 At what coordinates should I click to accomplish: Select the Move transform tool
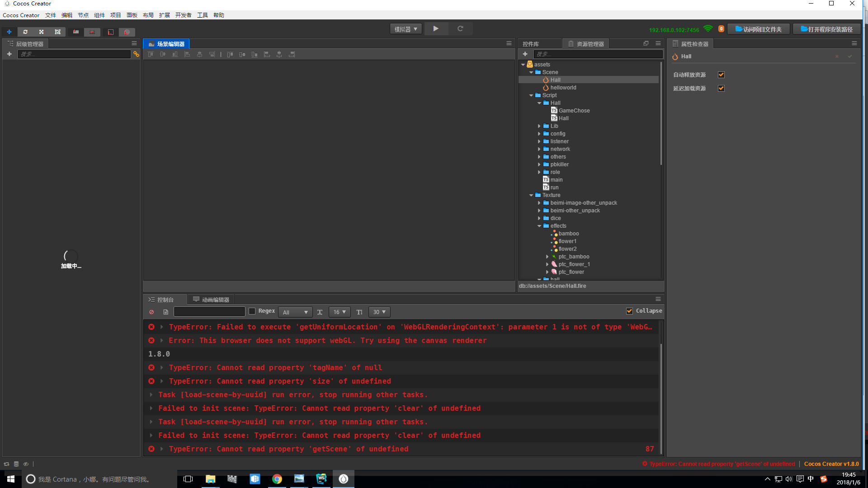pyautogui.click(x=9, y=32)
